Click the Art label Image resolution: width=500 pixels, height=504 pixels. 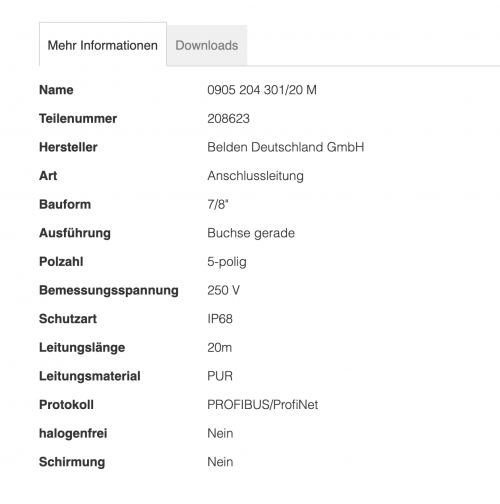pyautogui.click(x=48, y=176)
